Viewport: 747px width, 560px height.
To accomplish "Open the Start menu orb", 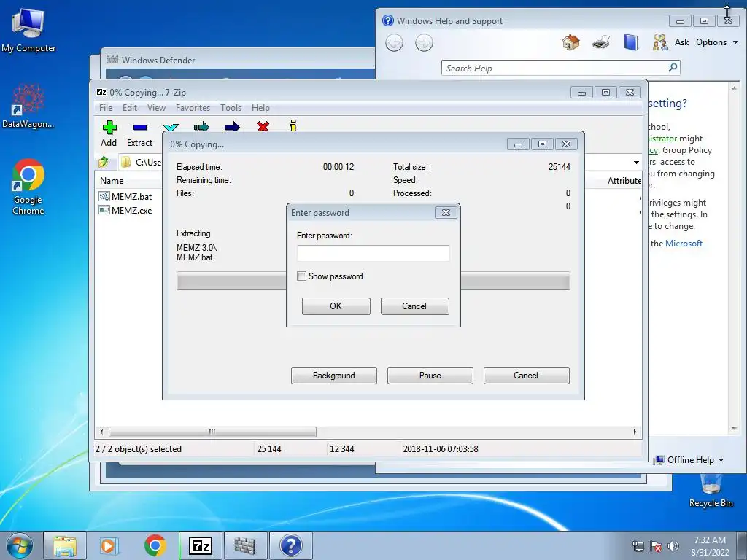I will tap(19, 545).
